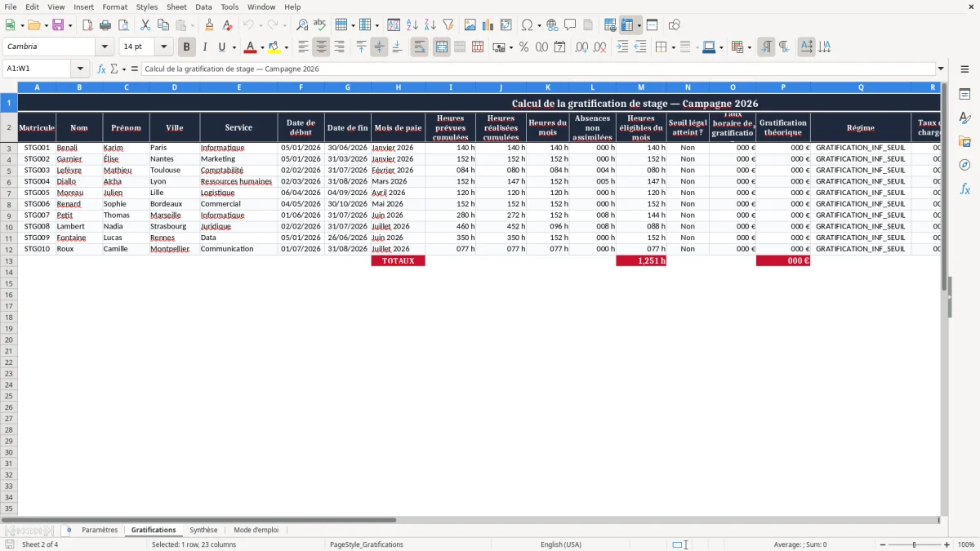The image size is (980, 551).
Task: Format as percent
Action: (x=523, y=47)
